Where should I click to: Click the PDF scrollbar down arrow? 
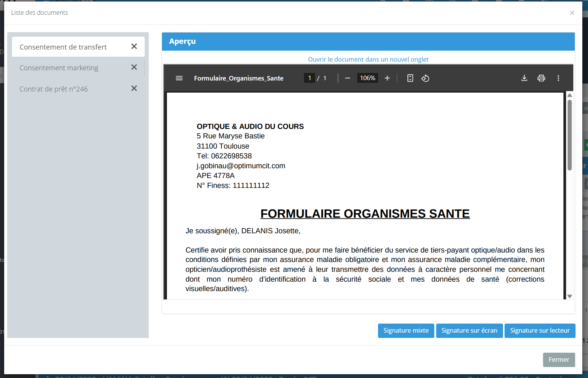pyautogui.click(x=569, y=296)
